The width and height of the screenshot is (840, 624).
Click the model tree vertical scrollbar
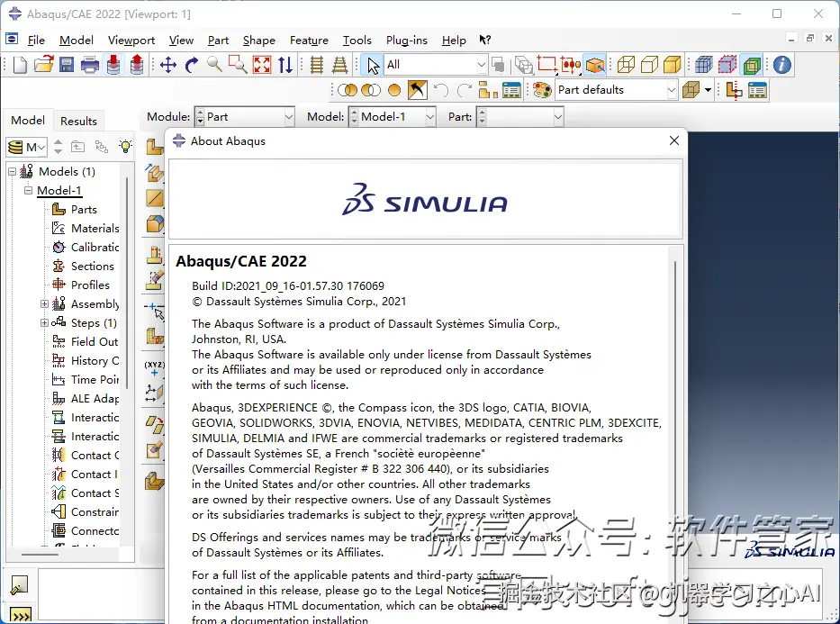[x=127, y=282]
